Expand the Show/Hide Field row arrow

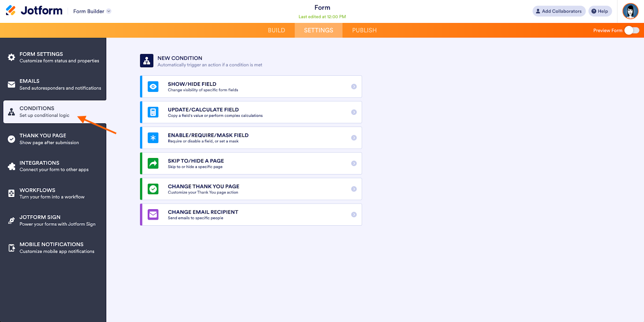pyautogui.click(x=354, y=87)
